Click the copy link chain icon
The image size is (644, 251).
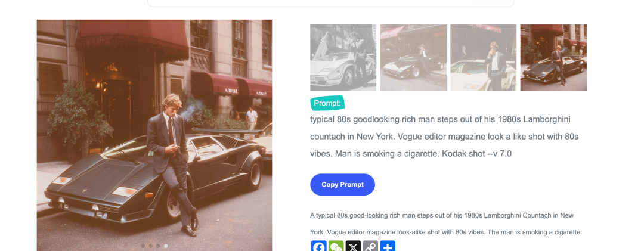(370, 247)
